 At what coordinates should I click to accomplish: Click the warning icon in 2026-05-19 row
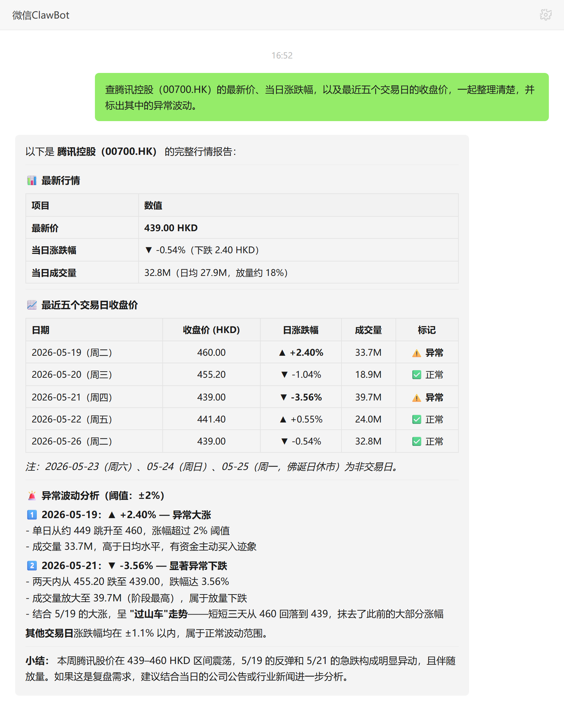point(416,353)
